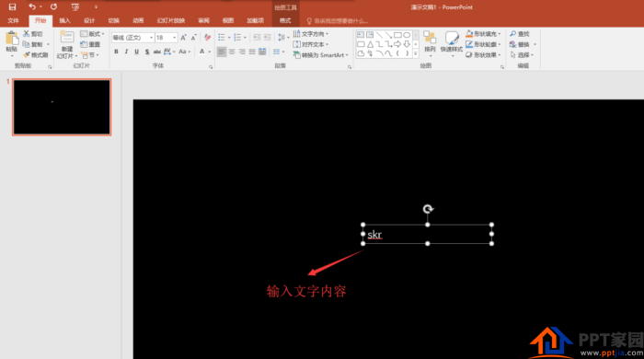Image resolution: width=644 pixels, height=359 pixels.
Task: Click Convert to SmartArt button
Action: click(321, 55)
